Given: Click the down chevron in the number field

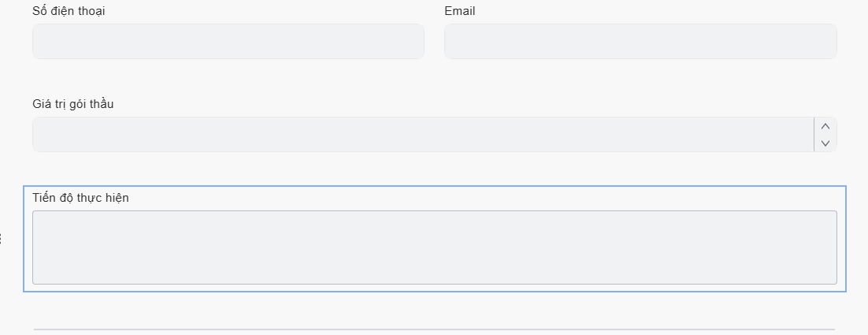Looking at the screenshot, I should pyautogui.click(x=825, y=143).
